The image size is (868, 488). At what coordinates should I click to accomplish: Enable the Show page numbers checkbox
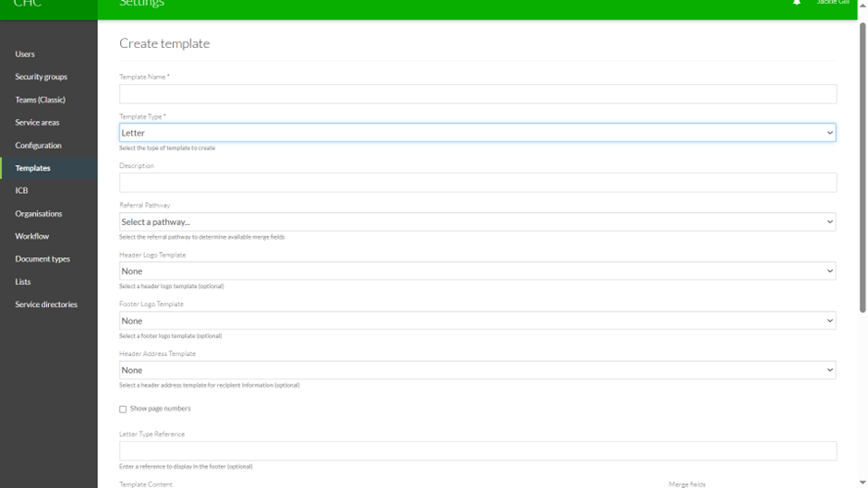coord(123,410)
